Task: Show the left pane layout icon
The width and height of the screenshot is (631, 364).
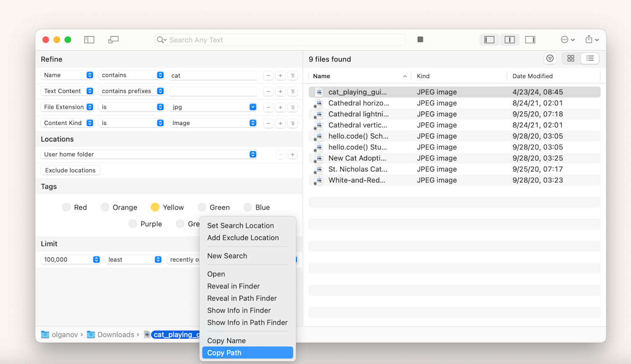Action: tap(489, 39)
